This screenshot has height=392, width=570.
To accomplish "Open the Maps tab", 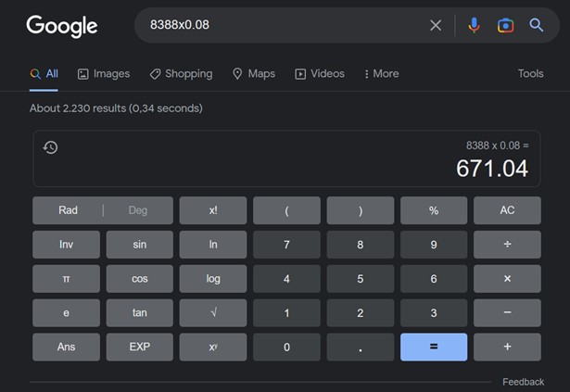I will [254, 74].
